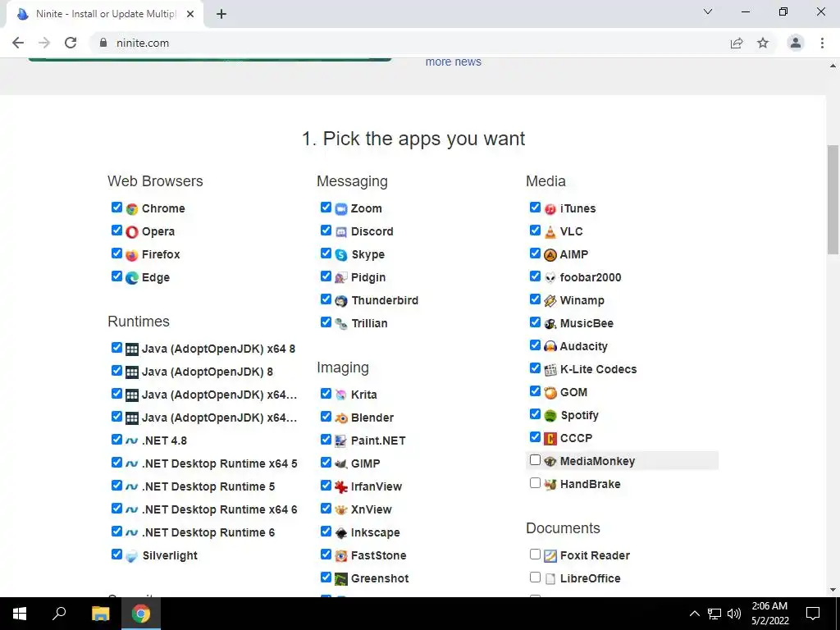This screenshot has height=630, width=840.
Task: Click the .NET Desktop Runtime x64 6 label
Action: 220,510
